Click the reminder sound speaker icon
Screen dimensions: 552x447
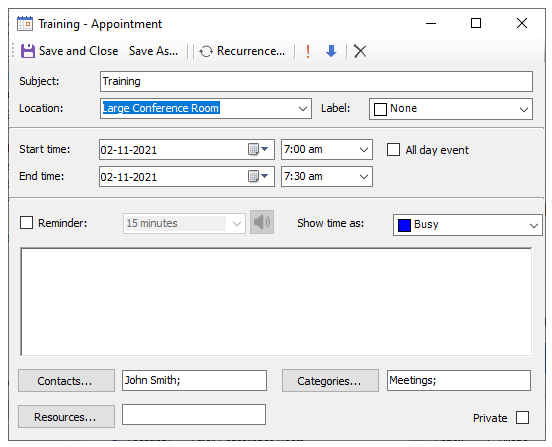(x=262, y=222)
